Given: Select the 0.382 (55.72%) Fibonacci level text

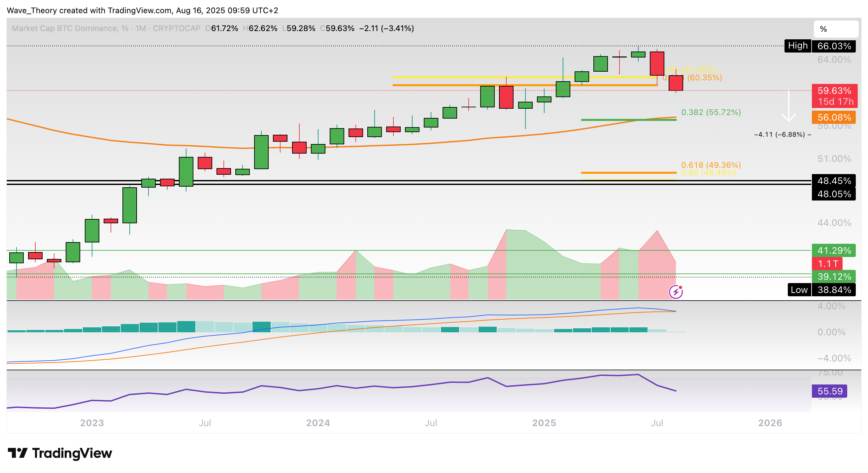Looking at the screenshot, I should [x=711, y=112].
